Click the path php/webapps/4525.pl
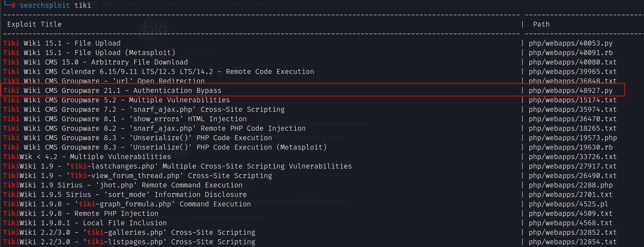Viewport: 644px width, 247px height. pos(568,204)
